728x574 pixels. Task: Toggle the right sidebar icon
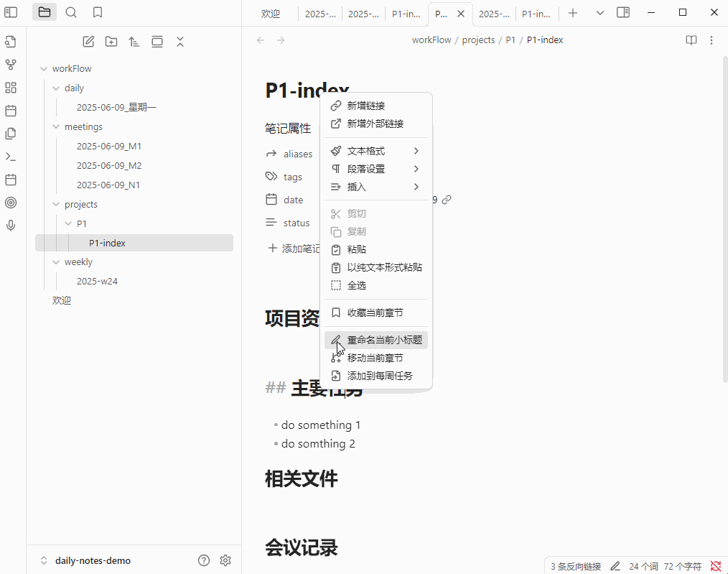coord(623,13)
